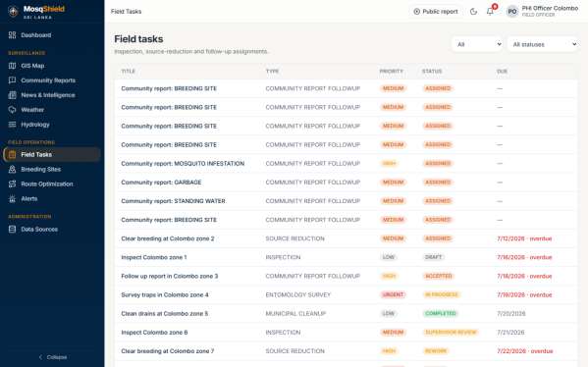Open notifications bell icon
The height and width of the screenshot is (367, 588).
490,11
